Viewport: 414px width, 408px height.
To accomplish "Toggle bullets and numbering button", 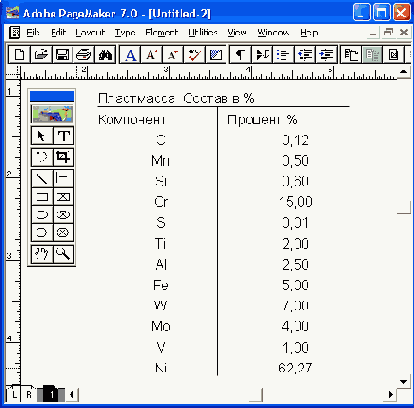I will point(283,54).
